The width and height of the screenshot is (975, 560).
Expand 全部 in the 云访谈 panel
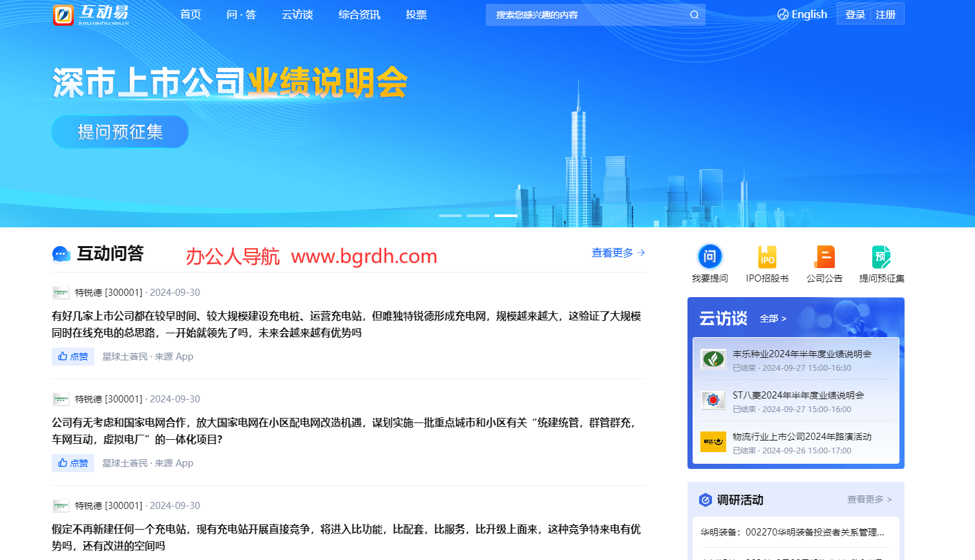click(773, 318)
